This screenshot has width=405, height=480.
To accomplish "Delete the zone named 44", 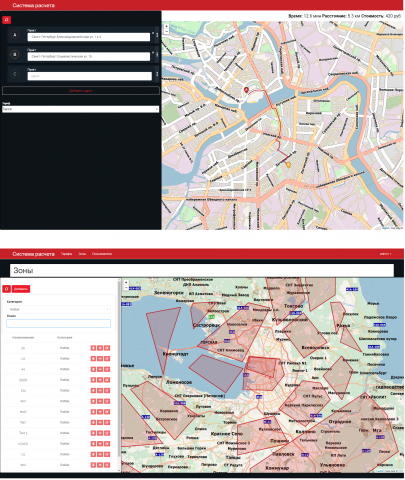I will (93, 369).
